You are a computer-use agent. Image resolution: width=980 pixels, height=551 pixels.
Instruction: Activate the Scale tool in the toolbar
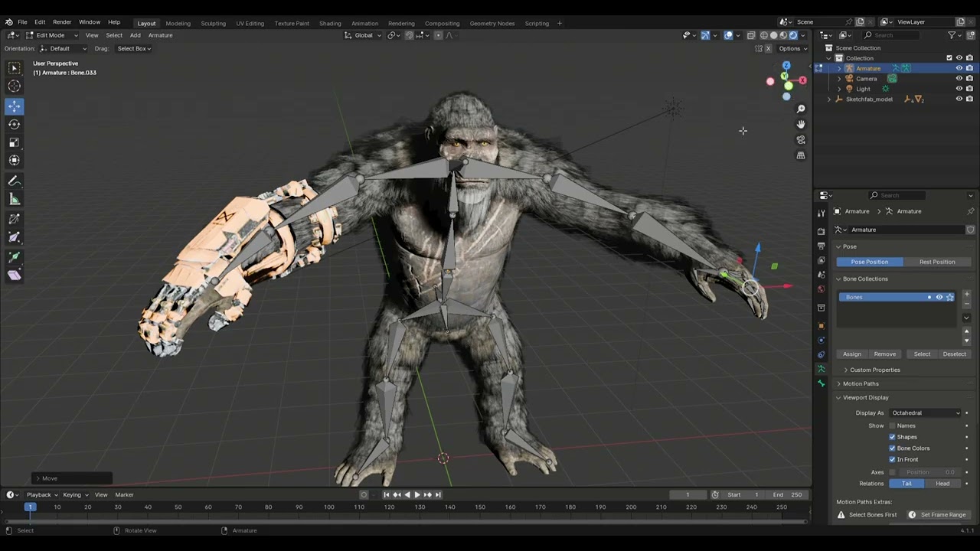(15, 142)
